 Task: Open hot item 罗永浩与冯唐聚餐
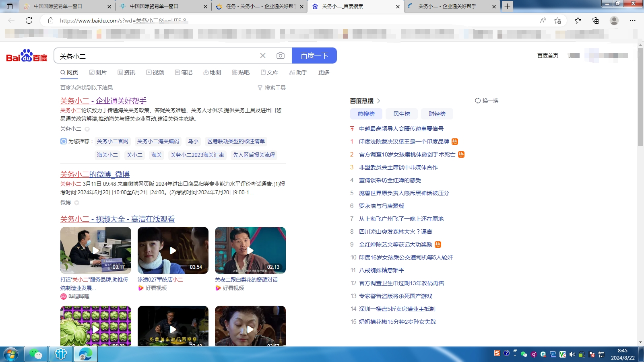[x=382, y=206]
